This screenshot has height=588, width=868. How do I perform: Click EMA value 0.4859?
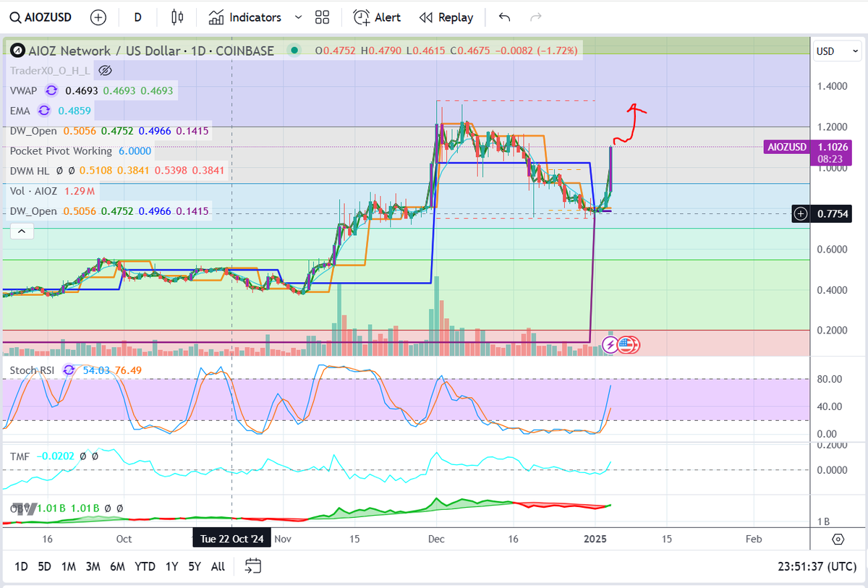(73, 111)
